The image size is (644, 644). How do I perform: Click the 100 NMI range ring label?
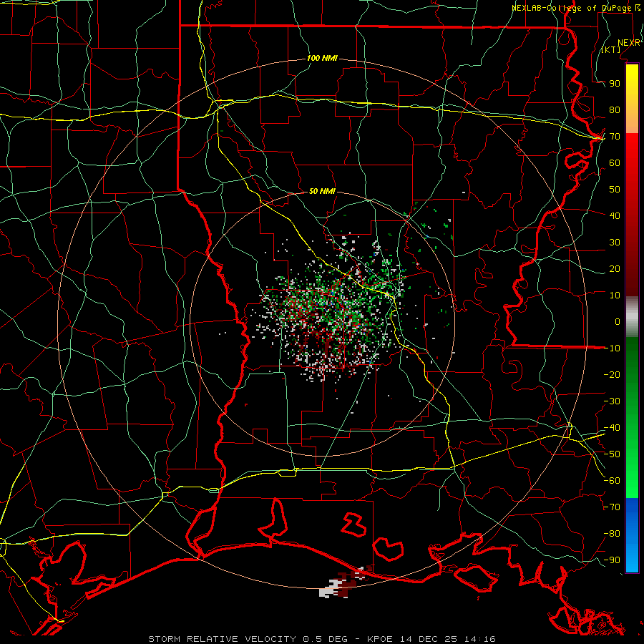point(322,59)
